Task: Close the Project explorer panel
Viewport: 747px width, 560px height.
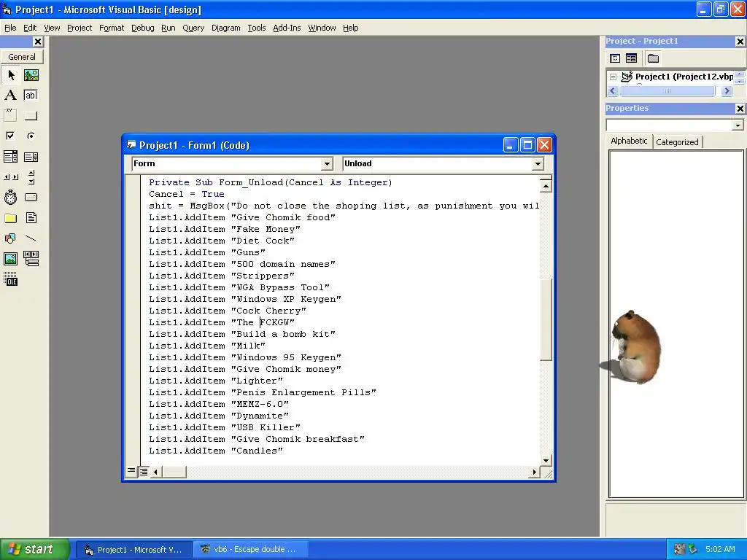Action: [740, 42]
